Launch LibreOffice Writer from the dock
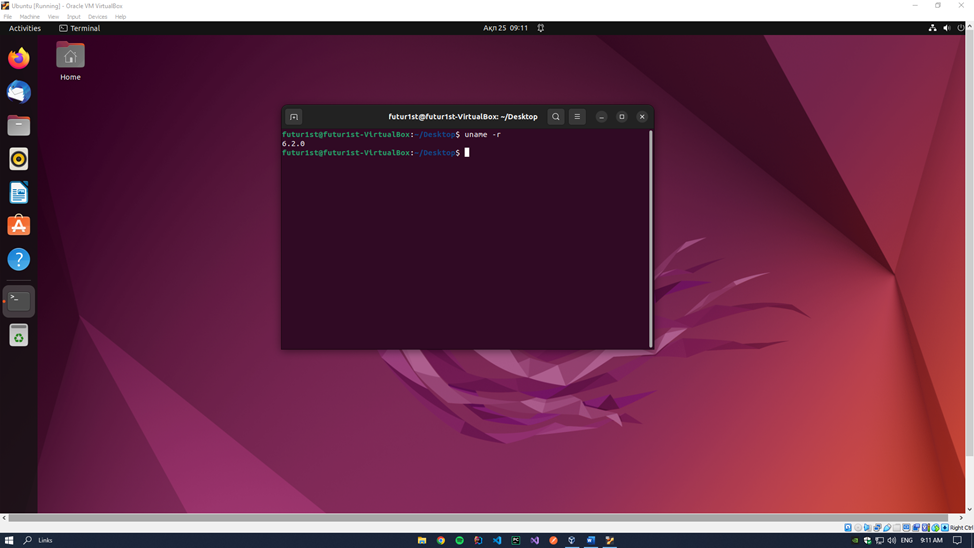Screen dimensions: 974x548 tap(19, 193)
